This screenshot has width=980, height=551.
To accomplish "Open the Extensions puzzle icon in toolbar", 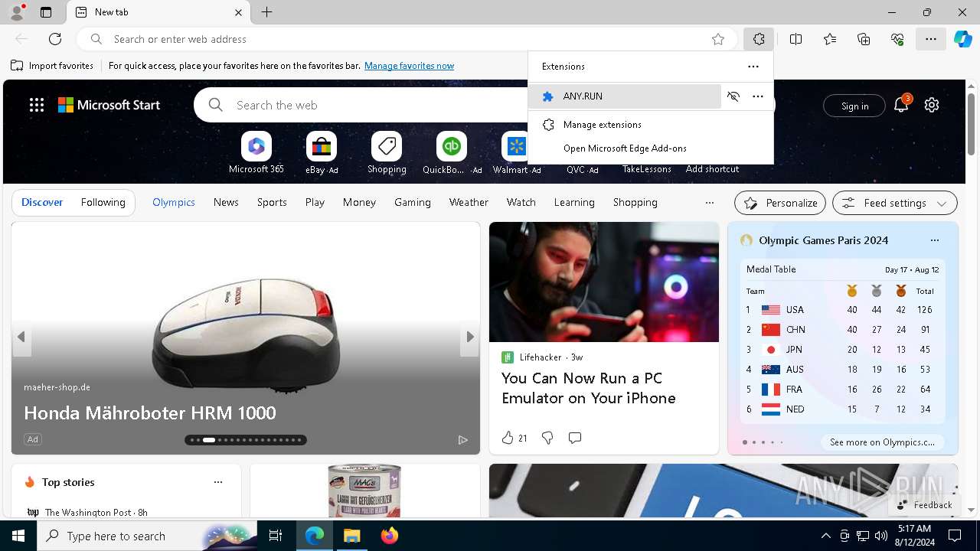I will point(758,39).
